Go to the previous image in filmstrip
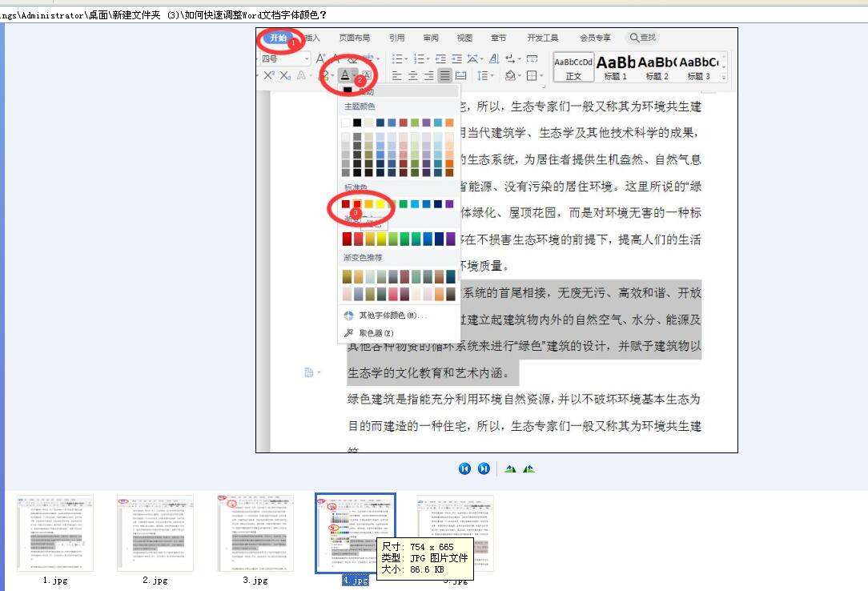The image size is (868, 591). 464,468
